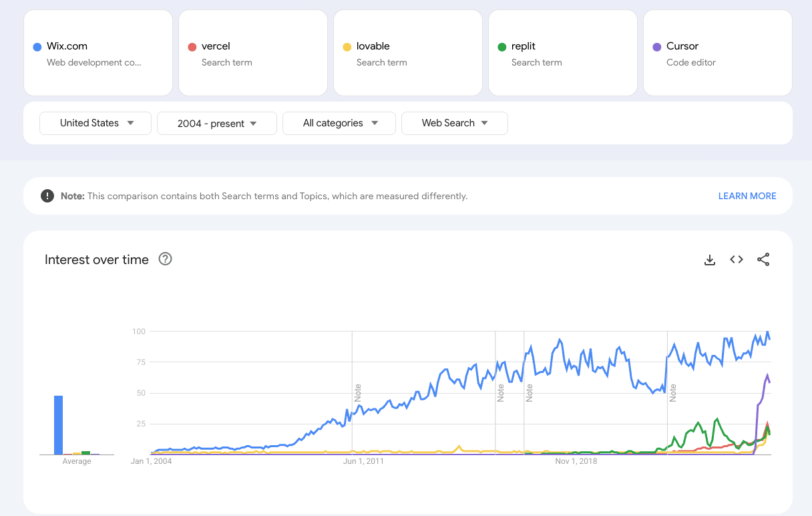Click the Interest over time heading
The image size is (812, 516).
[x=97, y=259]
